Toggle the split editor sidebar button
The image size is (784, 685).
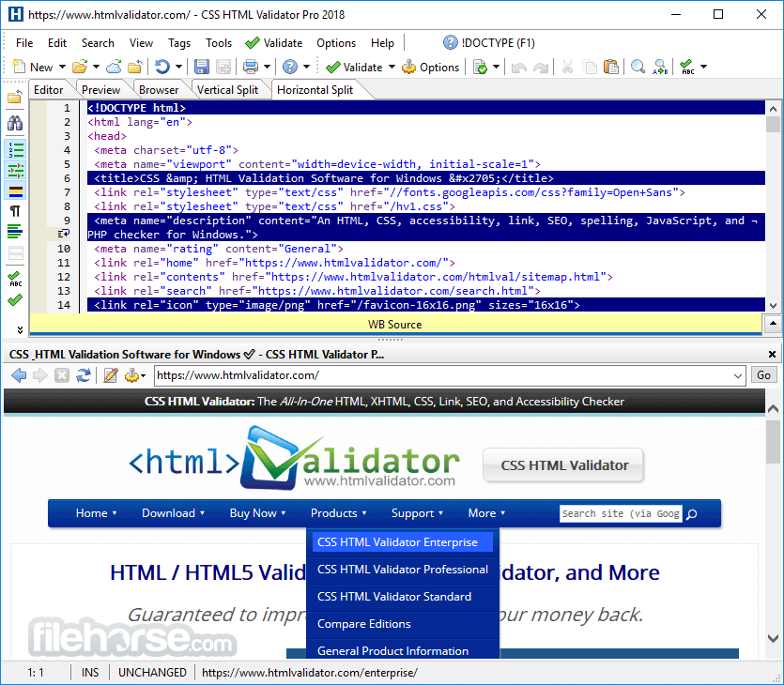pyautogui.click(x=16, y=253)
